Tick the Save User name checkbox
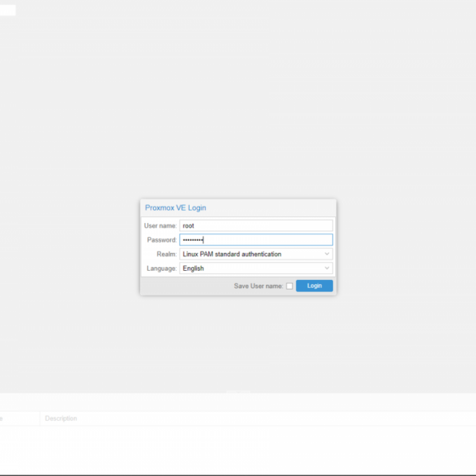This screenshot has height=476, width=476. 290,286
